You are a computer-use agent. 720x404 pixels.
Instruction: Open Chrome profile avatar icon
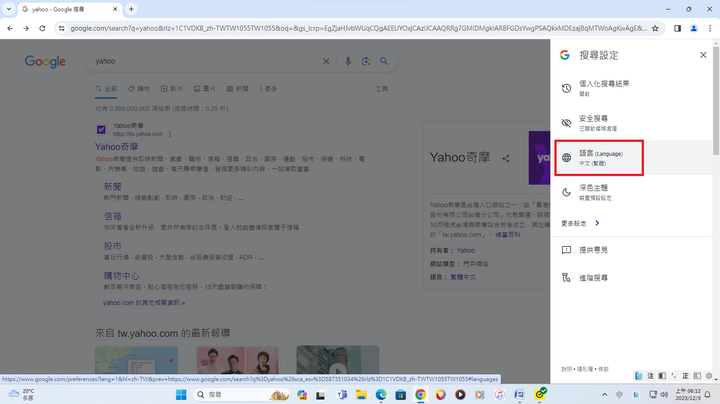(x=694, y=28)
